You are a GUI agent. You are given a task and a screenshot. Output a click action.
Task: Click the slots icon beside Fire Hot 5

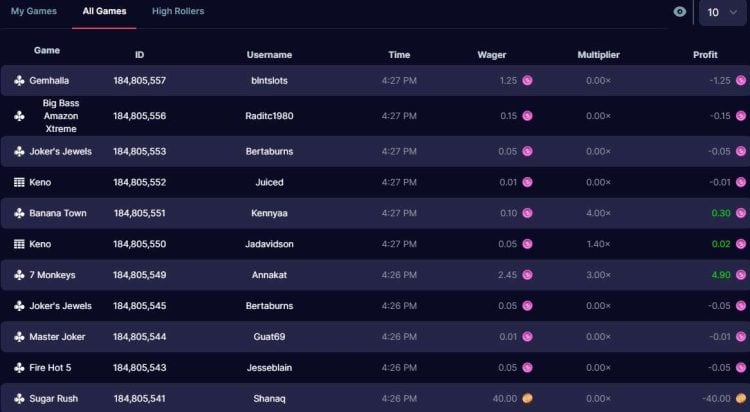(x=19, y=368)
